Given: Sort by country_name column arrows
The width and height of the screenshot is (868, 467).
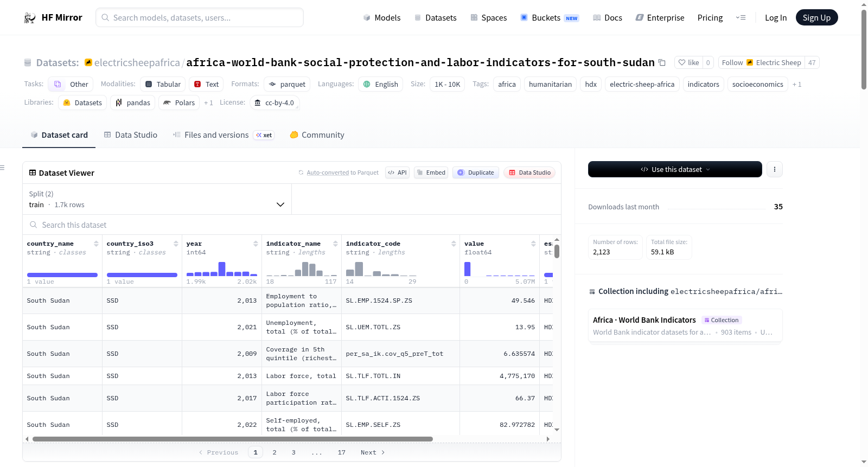Looking at the screenshot, I should pos(96,244).
